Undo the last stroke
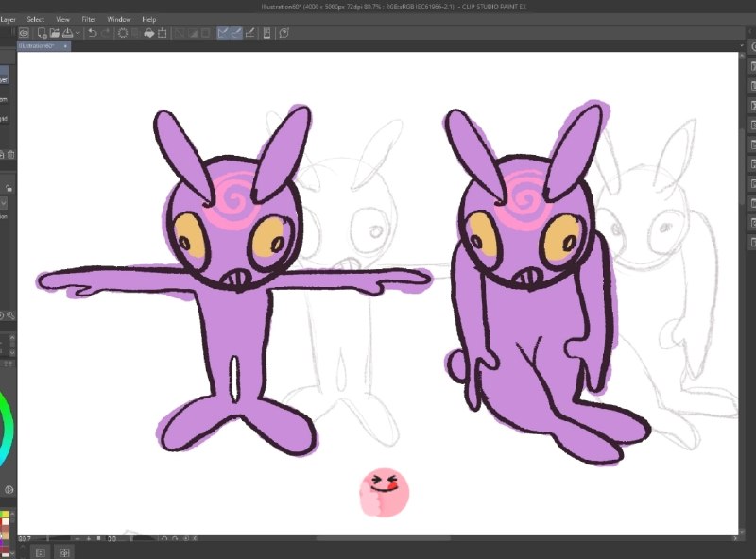 click(x=93, y=33)
